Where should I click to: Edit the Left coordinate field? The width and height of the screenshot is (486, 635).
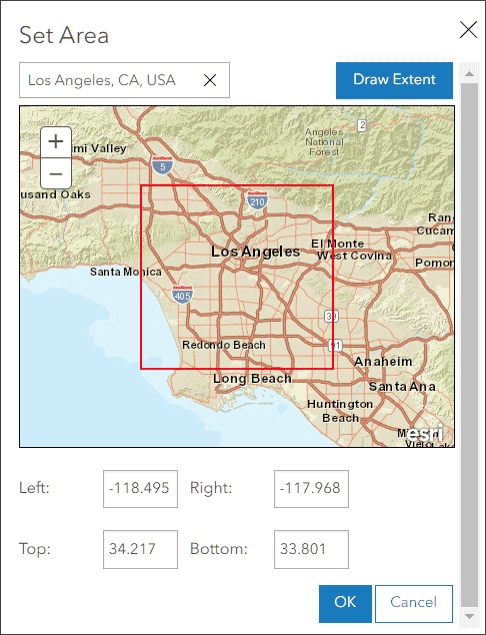pyautogui.click(x=140, y=489)
